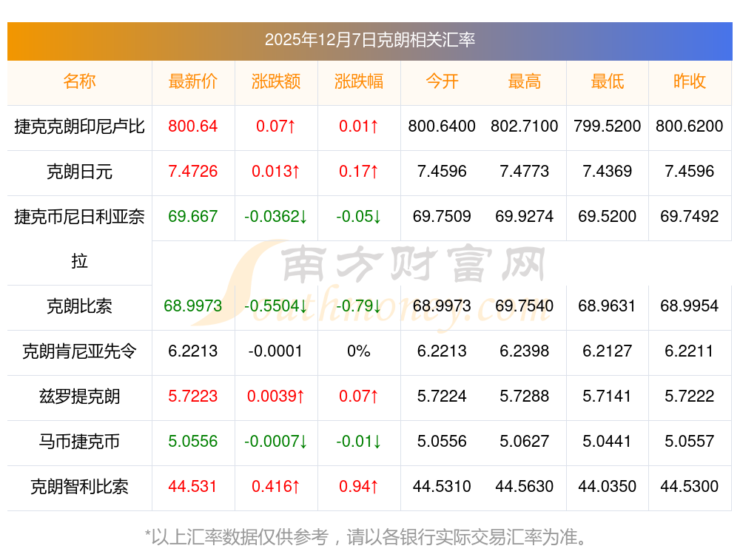Click change amount -0.0007↓
The image size is (740, 560).
click(x=276, y=442)
